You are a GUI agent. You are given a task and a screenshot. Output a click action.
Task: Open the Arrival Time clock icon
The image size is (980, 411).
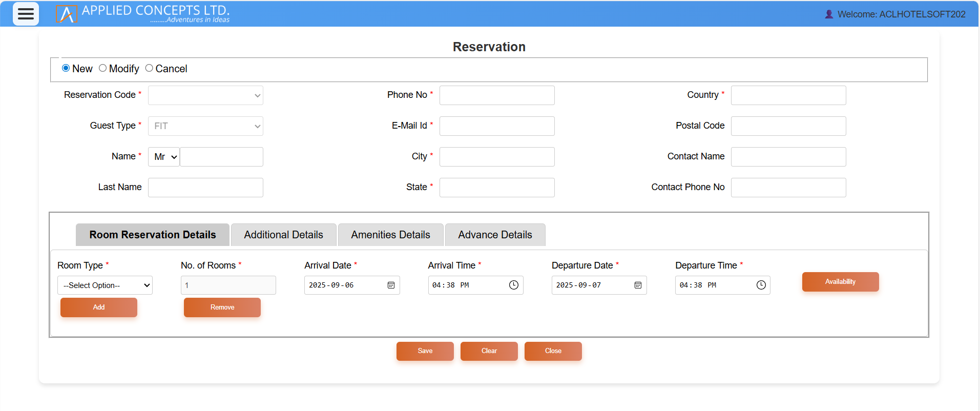(514, 285)
